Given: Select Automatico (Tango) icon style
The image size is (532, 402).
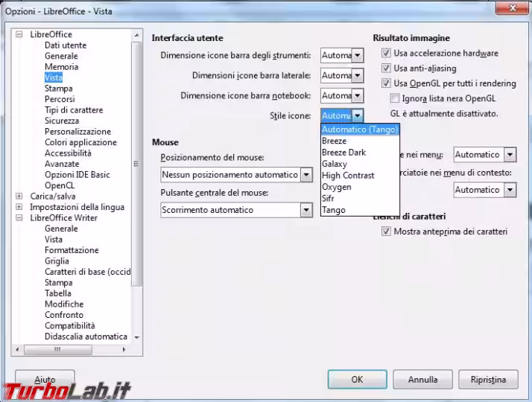Looking at the screenshot, I should (360, 130).
